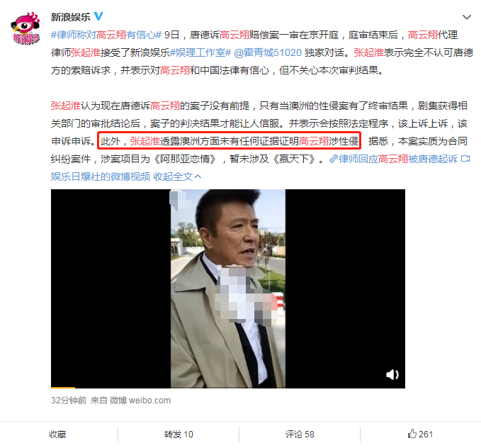Open the 新浪娱乐 avatar profile picture
This screenshot has height=448, width=481.
coord(26,28)
